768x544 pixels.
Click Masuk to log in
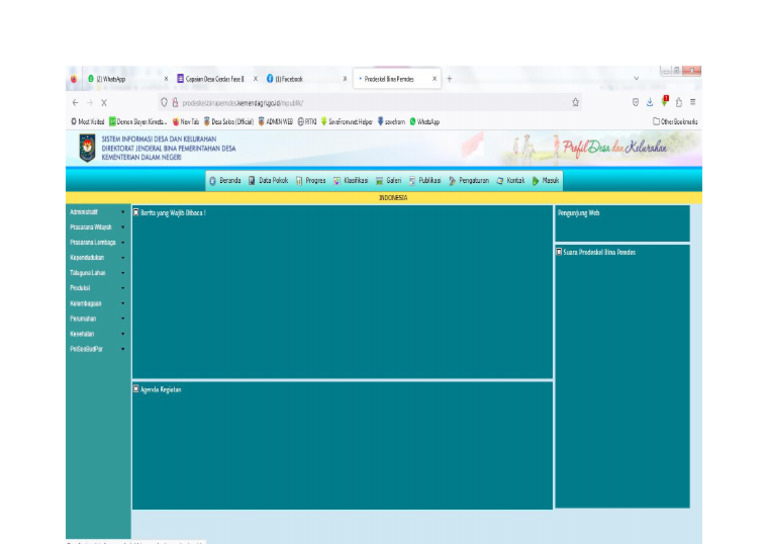[545, 181]
